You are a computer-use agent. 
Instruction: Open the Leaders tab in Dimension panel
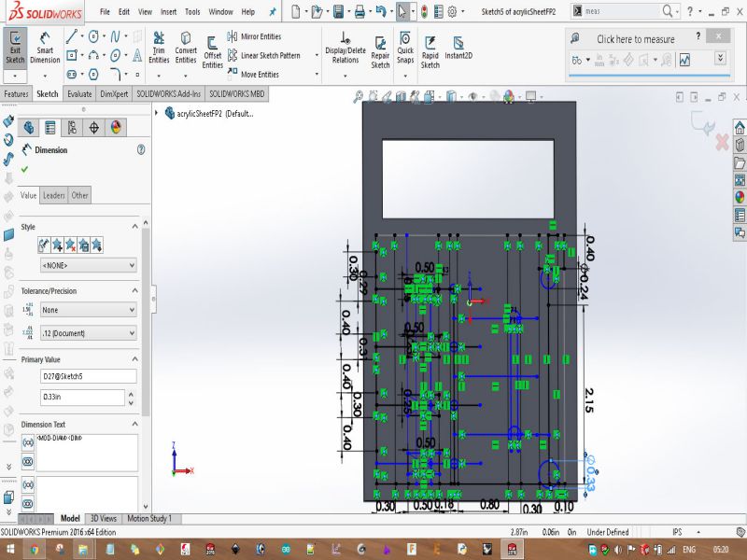point(54,195)
